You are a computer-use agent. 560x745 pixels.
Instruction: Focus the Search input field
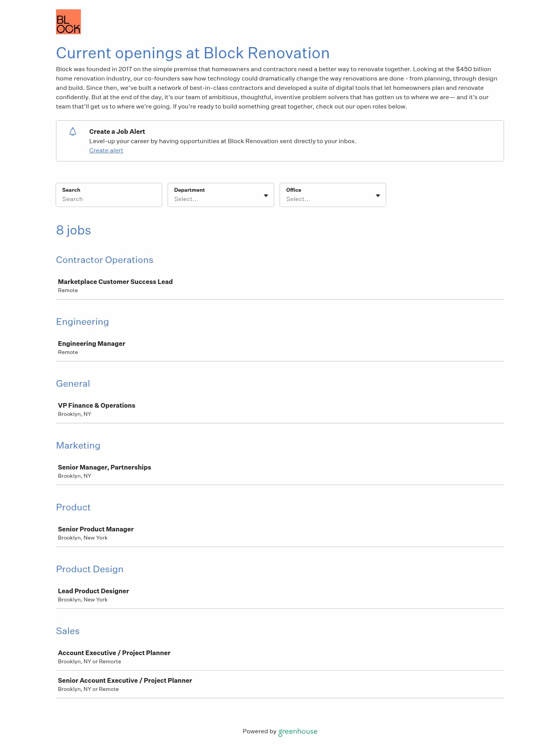click(x=109, y=199)
